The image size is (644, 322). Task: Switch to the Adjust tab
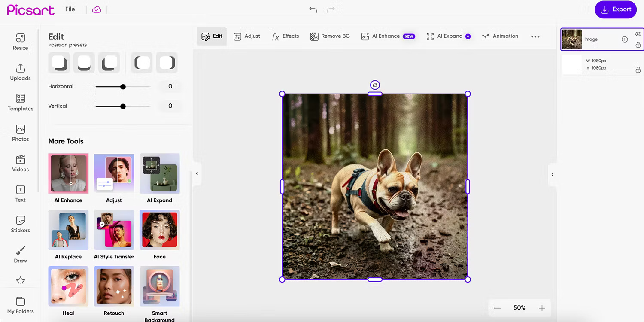(247, 36)
